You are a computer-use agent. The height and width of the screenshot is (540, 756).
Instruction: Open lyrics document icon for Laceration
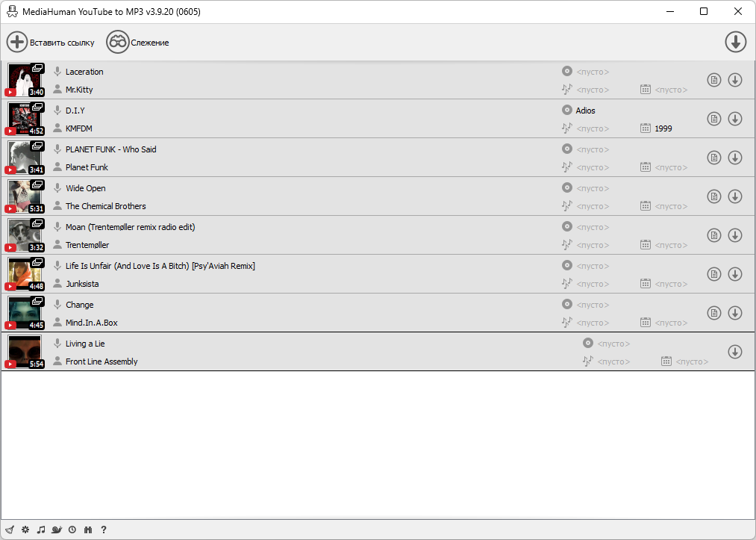pyautogui.click(x=714, y=80)
